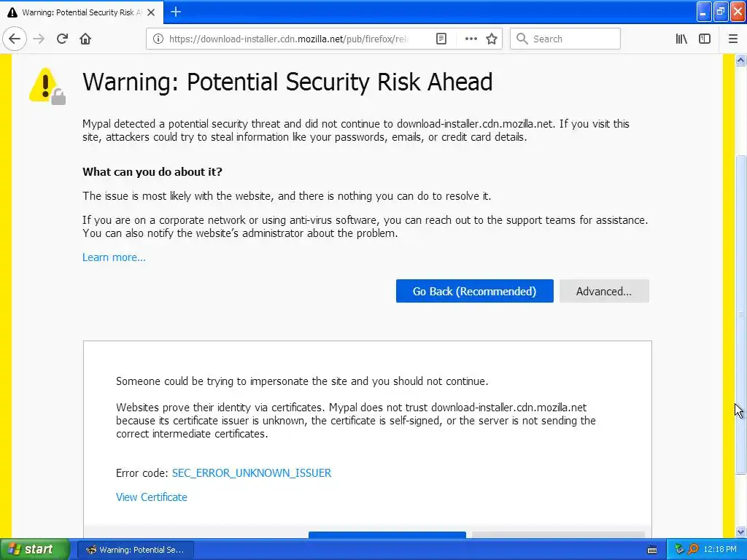747x560 pixels.
Task: Open the hamburger application menu
Action: coord(733,39)
